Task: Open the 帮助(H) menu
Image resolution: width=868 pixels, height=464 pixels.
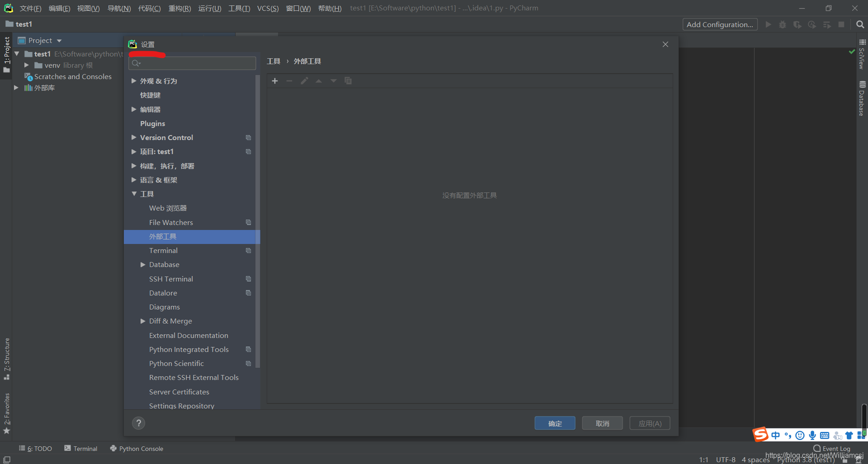Action: point(330,8)
